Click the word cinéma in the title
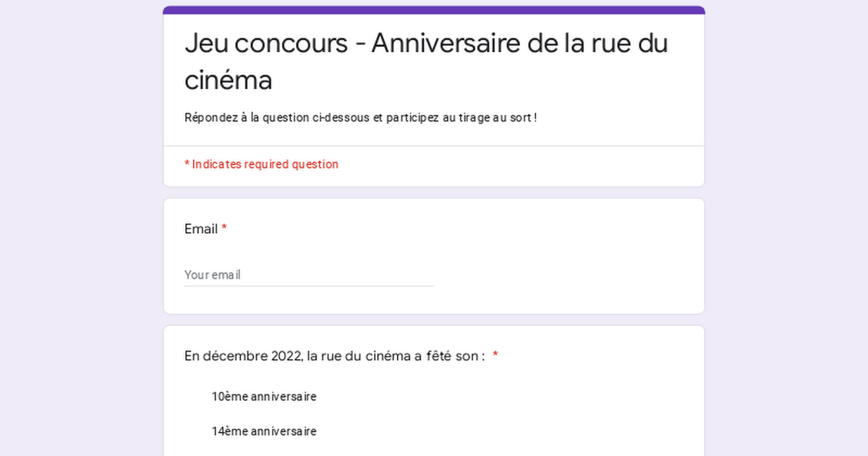 point(228,80)
